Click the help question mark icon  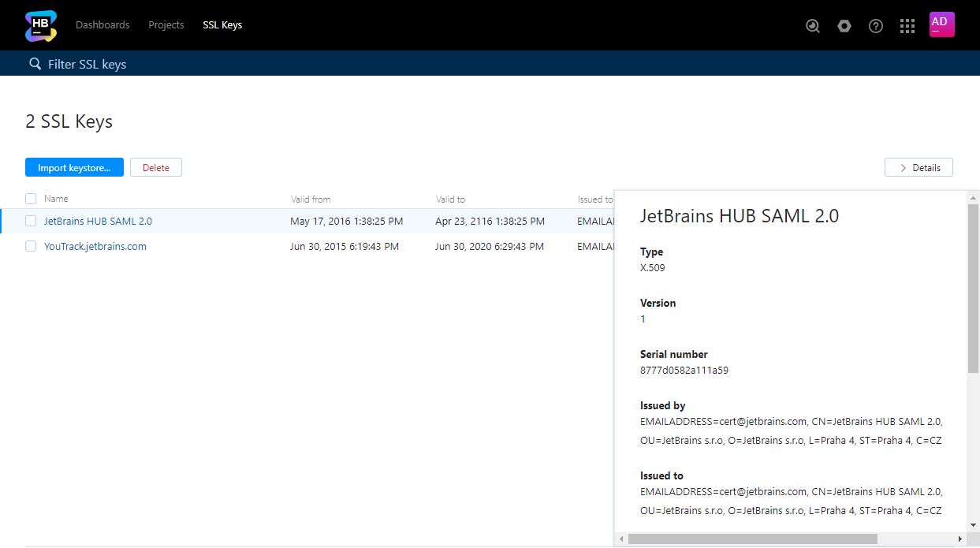coord(876,26)
